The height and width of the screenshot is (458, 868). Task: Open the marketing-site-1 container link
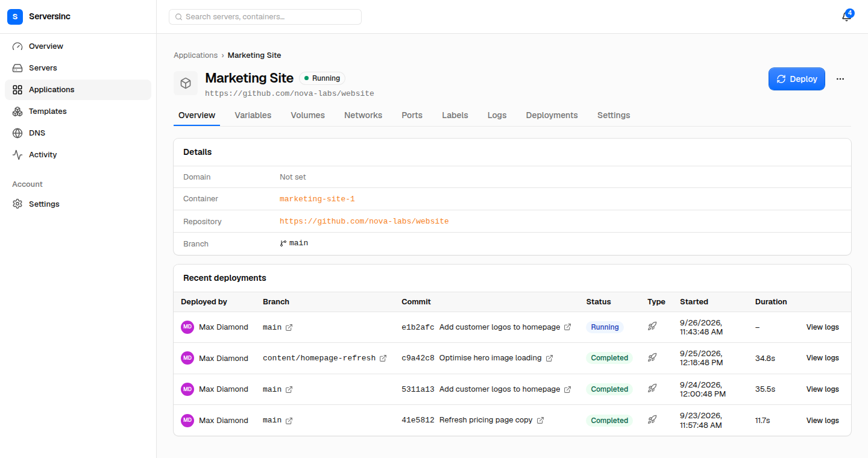click(x=317, y=199)
